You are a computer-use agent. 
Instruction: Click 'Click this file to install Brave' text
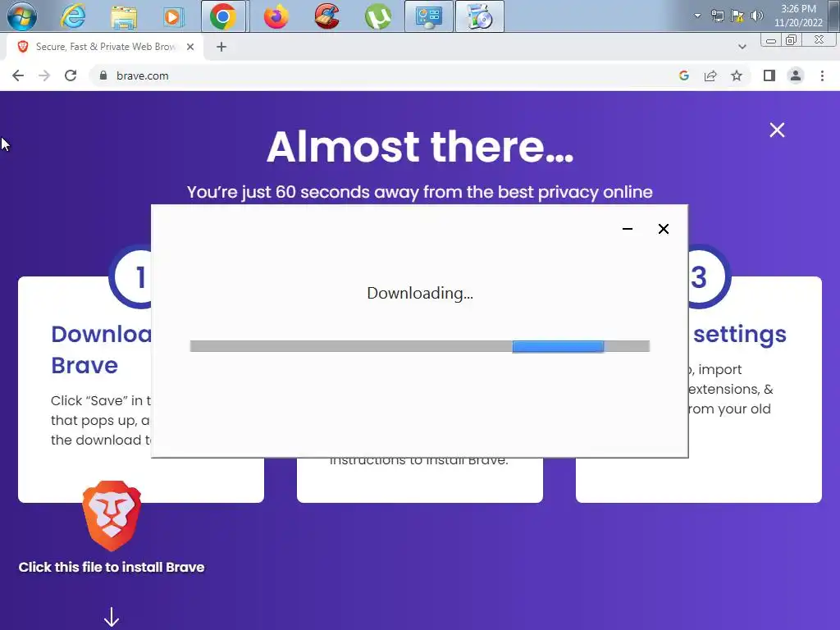112,567
